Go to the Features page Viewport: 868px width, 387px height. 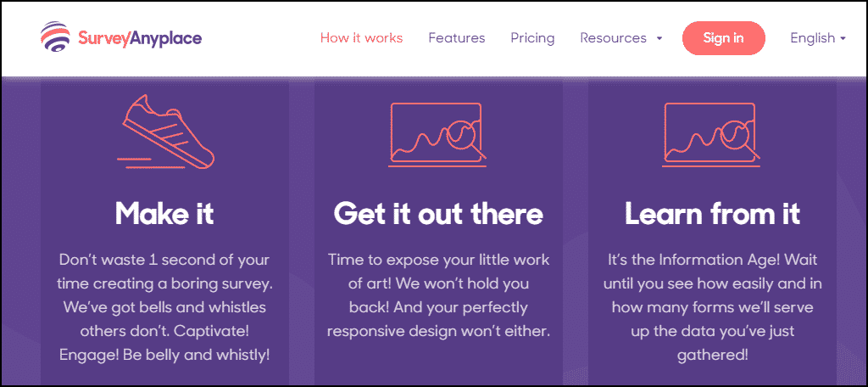(457, 38)
